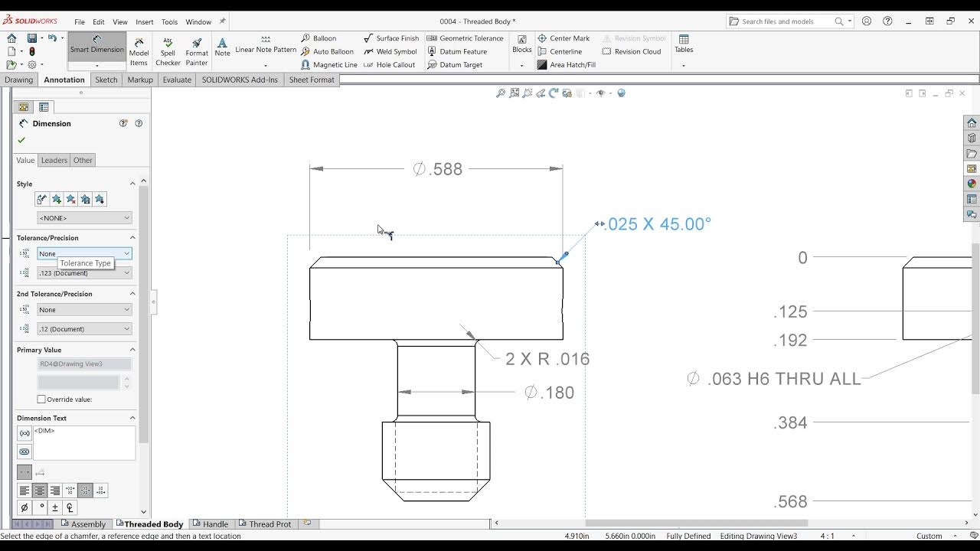Toggle right-justify dimension text
Screen dimensions: 980x551
coord(54,491)
